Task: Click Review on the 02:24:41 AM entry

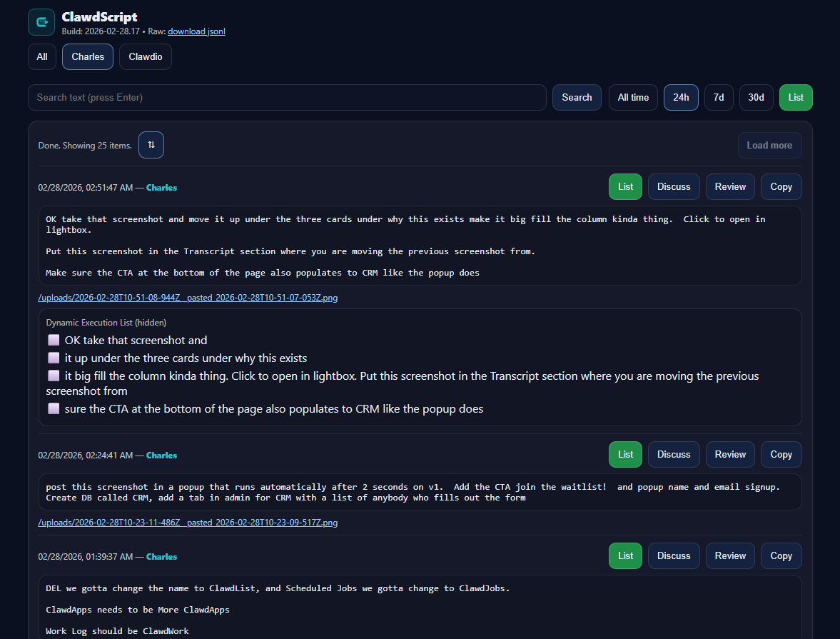Action: [x=730, y=455]
